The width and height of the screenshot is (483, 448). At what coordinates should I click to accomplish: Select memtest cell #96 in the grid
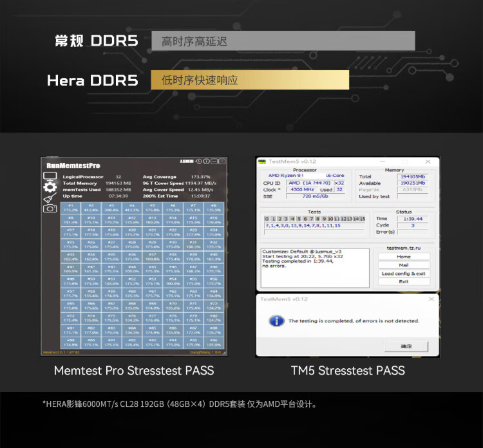pyautogui.click(x=214, y=342)
